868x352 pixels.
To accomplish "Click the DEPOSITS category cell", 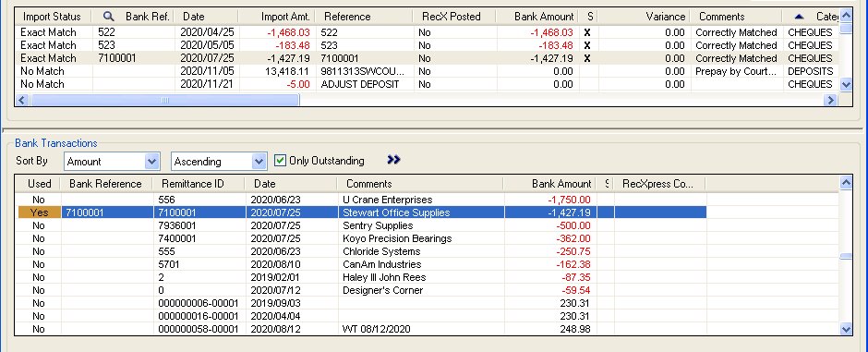I will coord(811,71).
